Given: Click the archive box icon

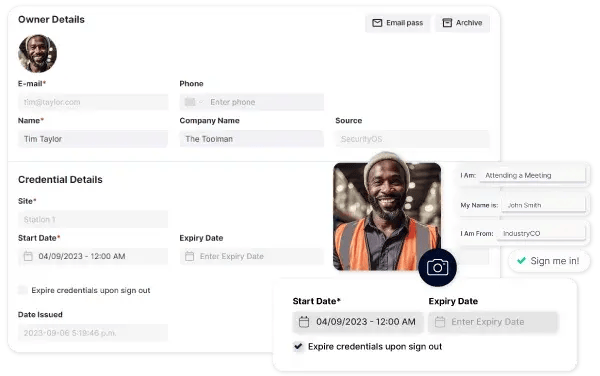Looking at the screenshot, I should pos(447,23).
